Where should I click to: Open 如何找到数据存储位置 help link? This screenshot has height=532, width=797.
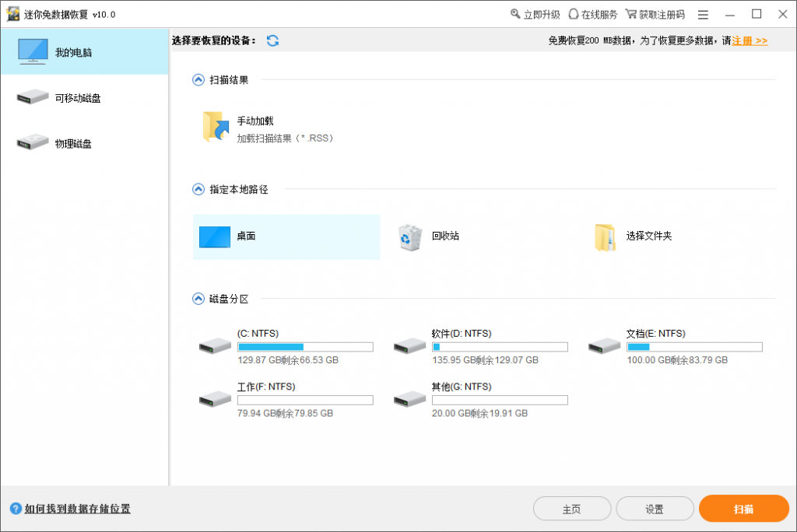point(77,509)
